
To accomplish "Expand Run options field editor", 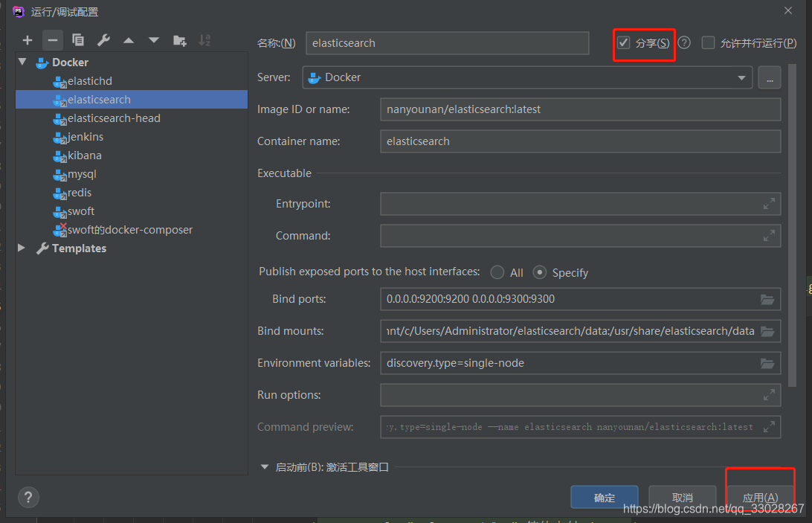I will [x=769, y=395].
